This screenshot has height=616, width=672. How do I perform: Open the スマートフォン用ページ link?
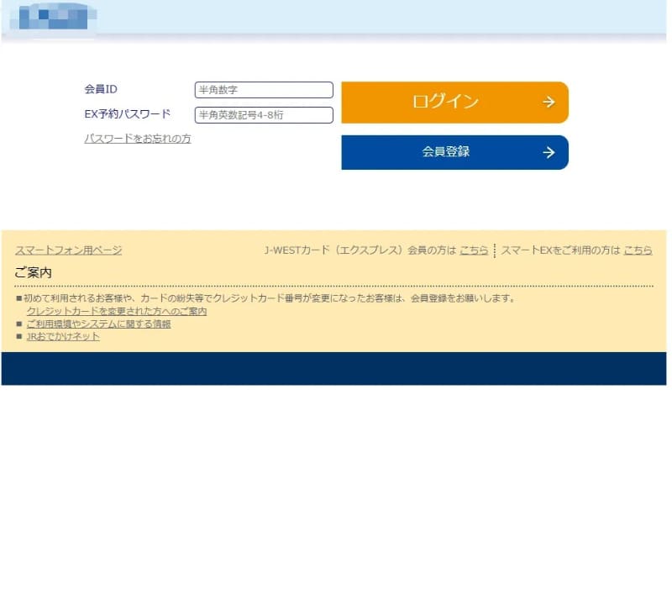68,250
